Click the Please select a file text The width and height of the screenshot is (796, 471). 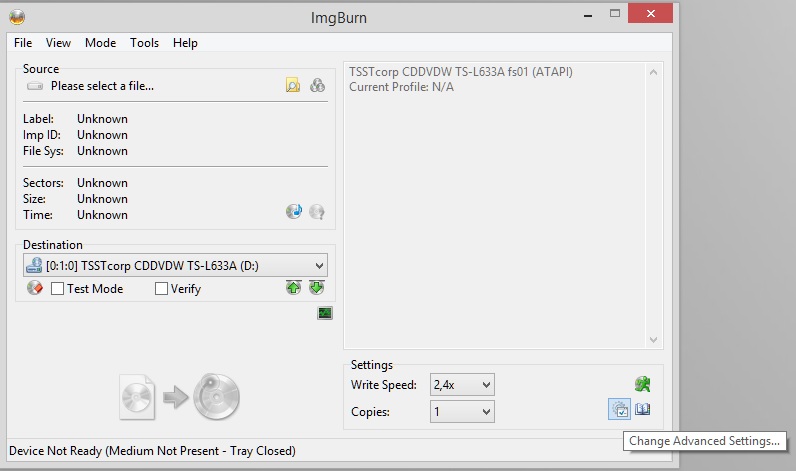(102, 86)
